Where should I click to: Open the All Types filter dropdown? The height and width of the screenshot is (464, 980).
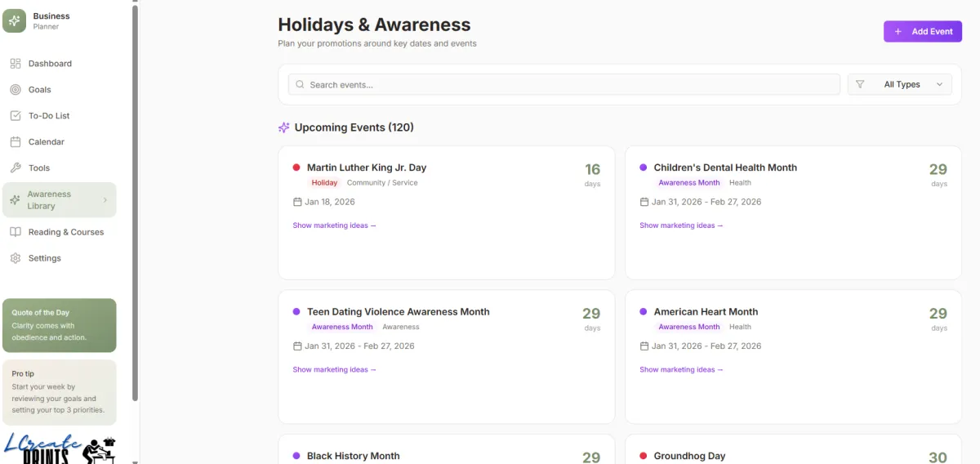[900, 84]
